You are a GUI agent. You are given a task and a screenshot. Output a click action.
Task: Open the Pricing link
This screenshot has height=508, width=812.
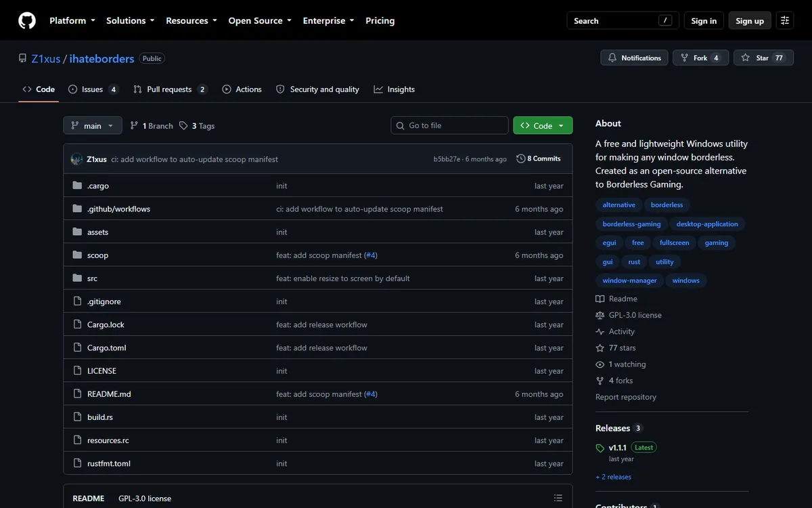(x=380, y=21)
